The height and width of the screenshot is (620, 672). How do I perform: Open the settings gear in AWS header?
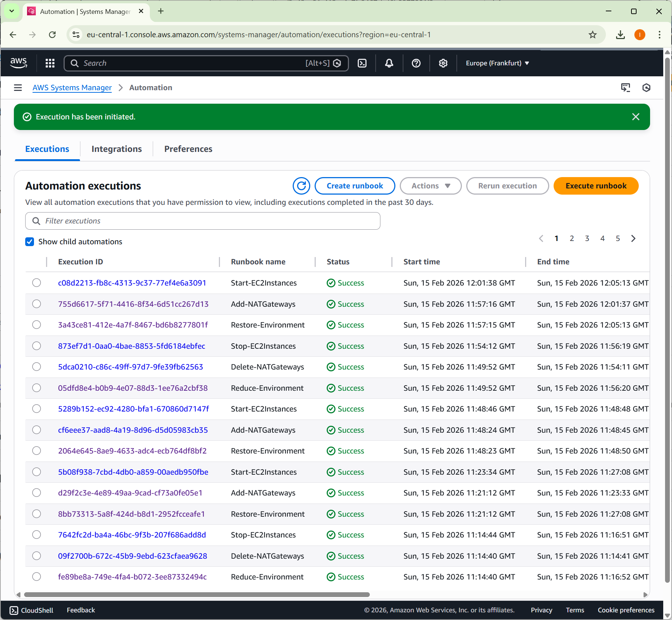(x=443, y=63)
